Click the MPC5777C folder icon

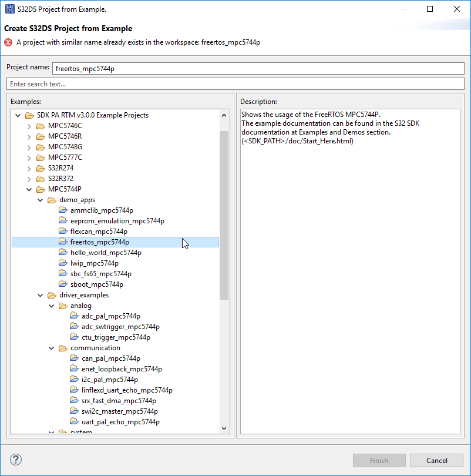point(41,158)
